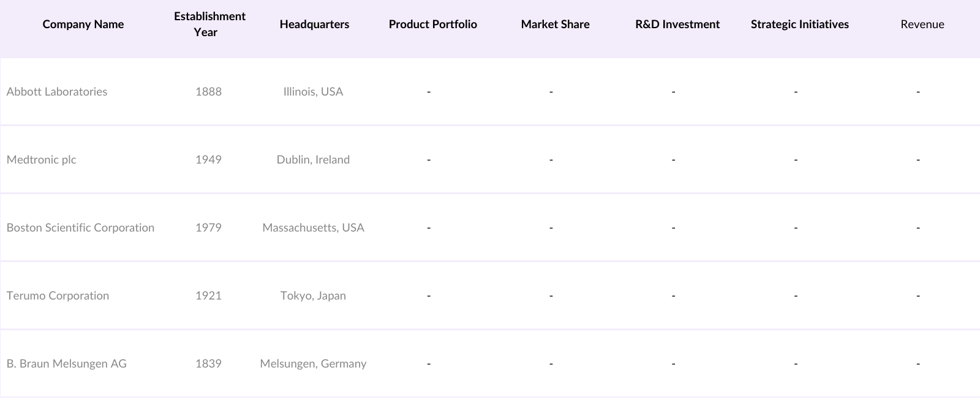Click B. Braun Melsungen's R&D Investment dash

(673, 364)
